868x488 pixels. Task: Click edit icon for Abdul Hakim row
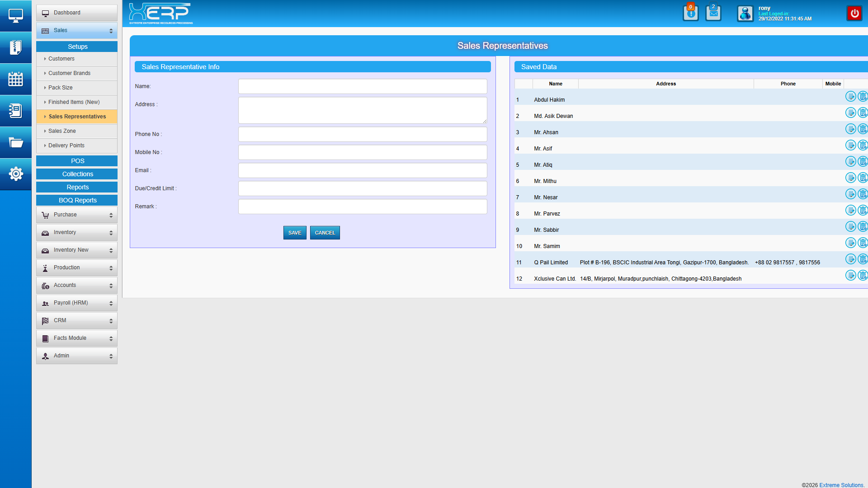tap(850, 96)
